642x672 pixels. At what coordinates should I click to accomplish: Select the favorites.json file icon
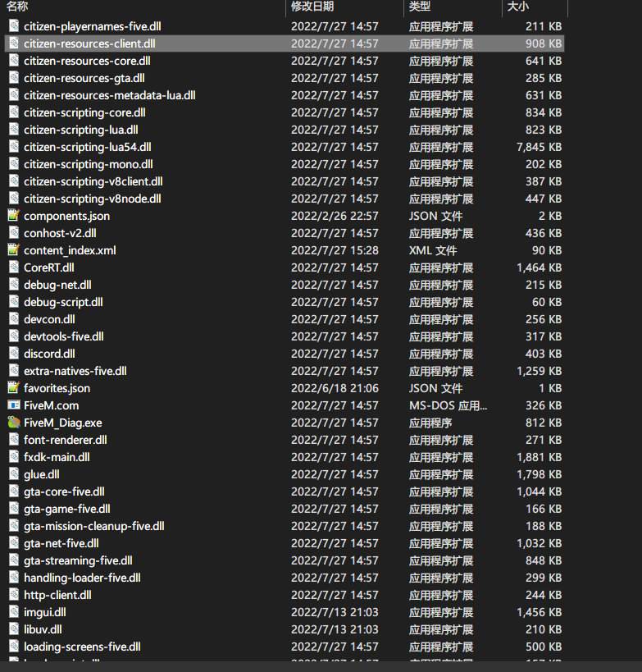click(x=14, y=387)
